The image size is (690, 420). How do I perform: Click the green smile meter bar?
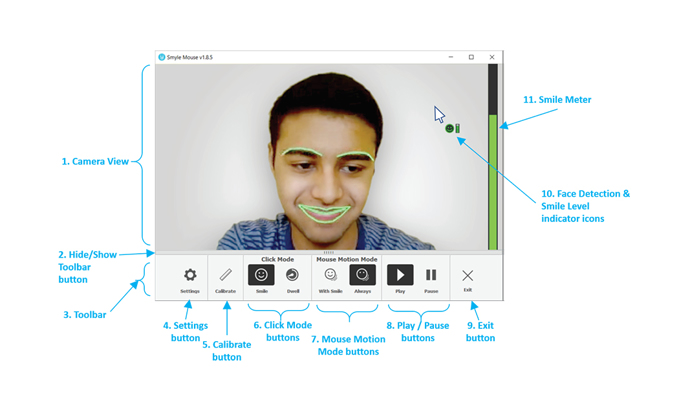tap(492, 180)
